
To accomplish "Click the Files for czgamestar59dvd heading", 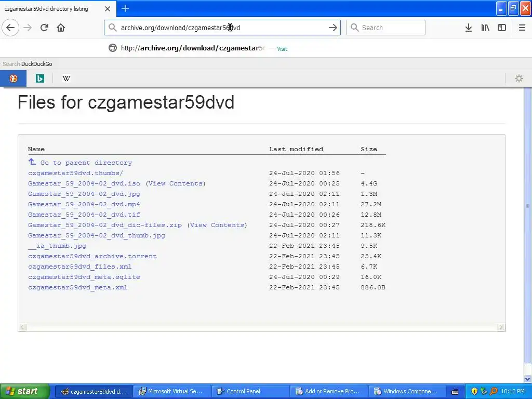I will (x=126, y=102).
